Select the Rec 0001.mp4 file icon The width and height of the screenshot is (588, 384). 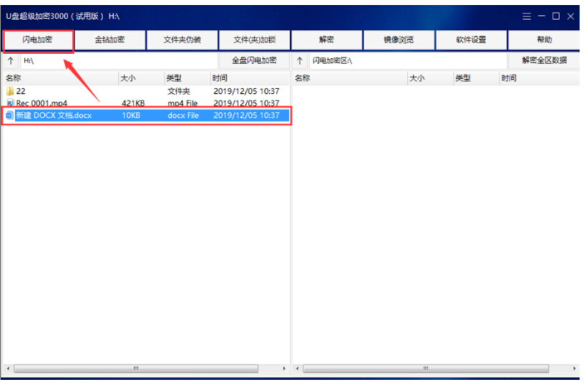pos(10,103)
